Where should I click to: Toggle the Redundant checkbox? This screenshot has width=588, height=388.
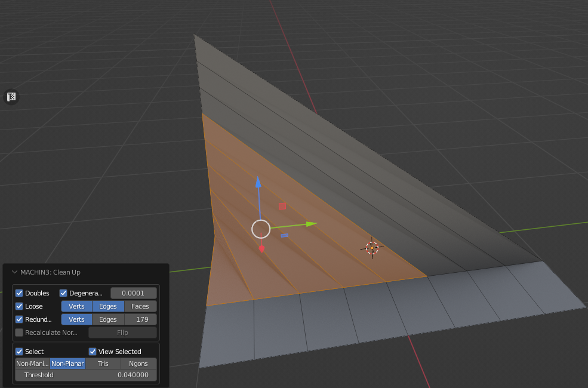pos(19,319)
